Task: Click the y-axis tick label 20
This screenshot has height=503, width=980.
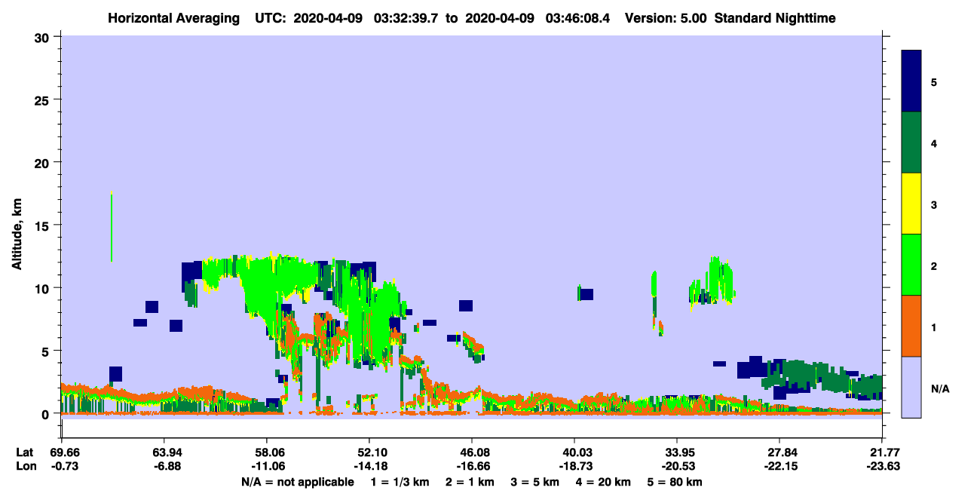Action: 44,162
